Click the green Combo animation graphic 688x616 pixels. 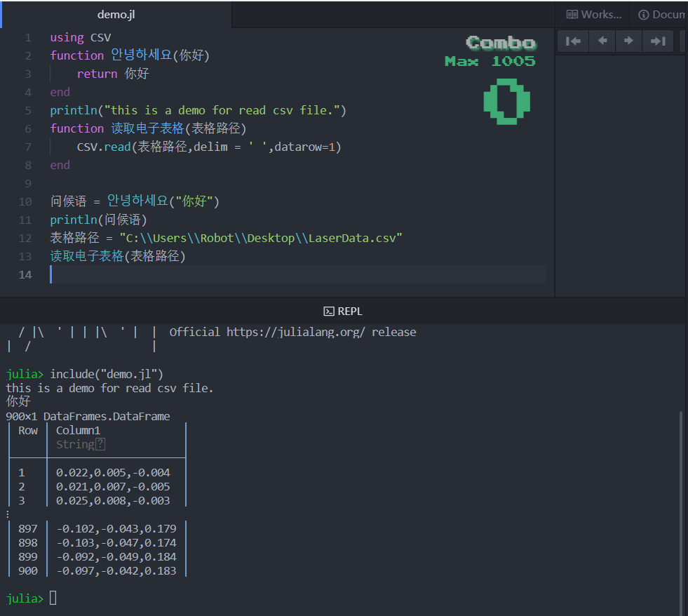(506, 103)
